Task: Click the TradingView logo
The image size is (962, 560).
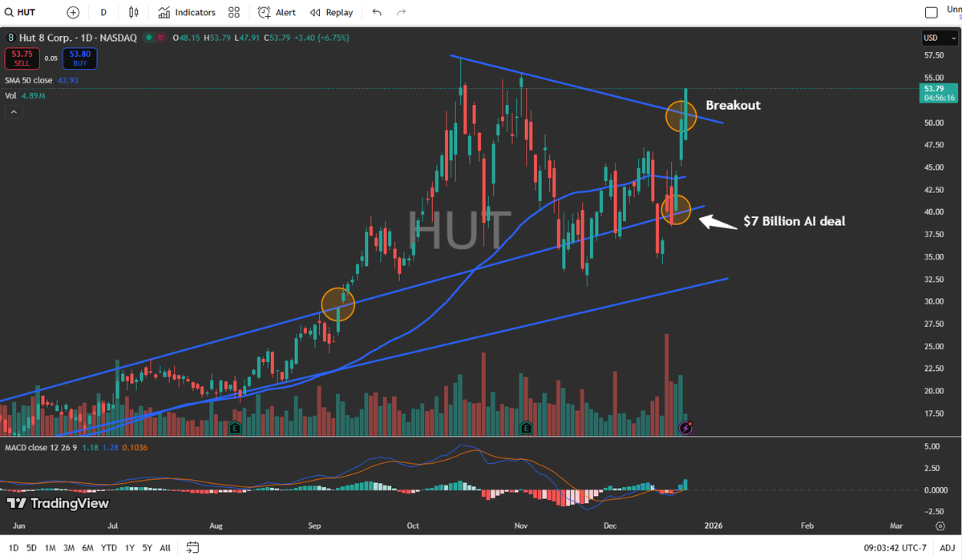Action: 58,503
